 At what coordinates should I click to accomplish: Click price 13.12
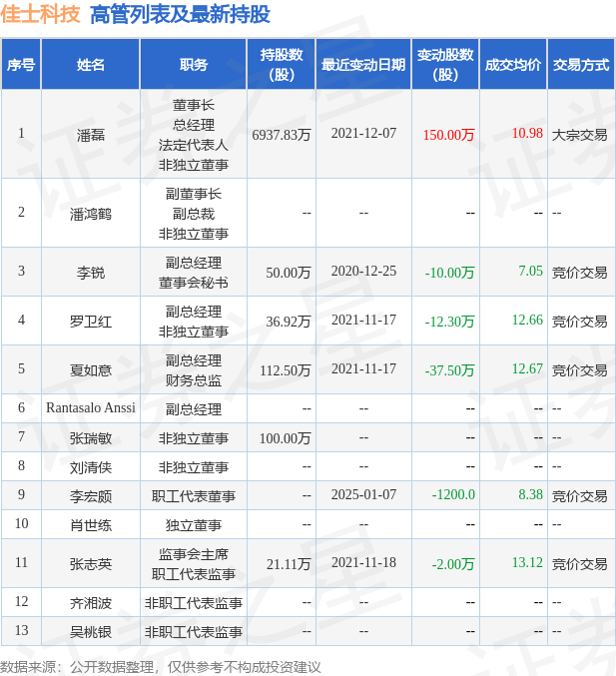[x=527, y=562]
